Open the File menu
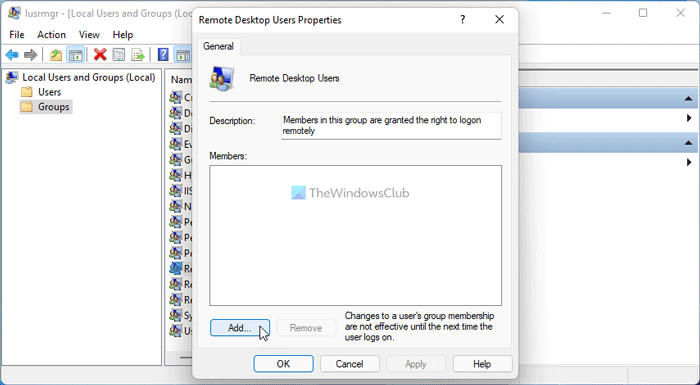The image size is (700, 385). coord(17,34)
